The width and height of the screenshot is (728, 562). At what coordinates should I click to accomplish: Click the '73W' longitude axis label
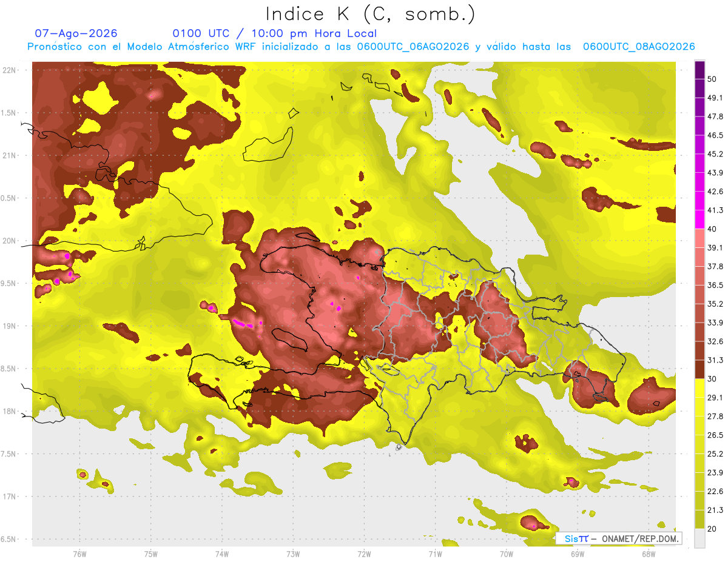click(293, 554)
